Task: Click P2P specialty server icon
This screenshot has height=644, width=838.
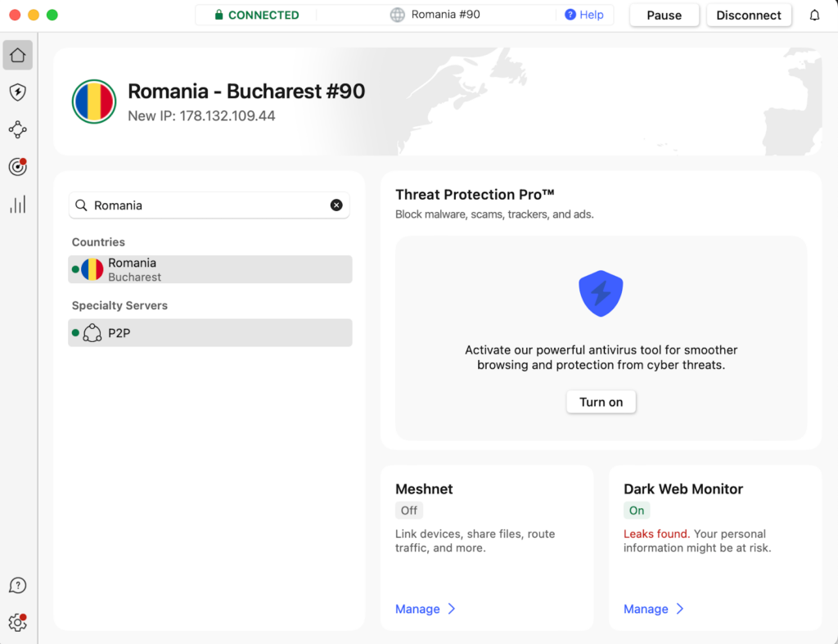Action: tap(92, 333)
